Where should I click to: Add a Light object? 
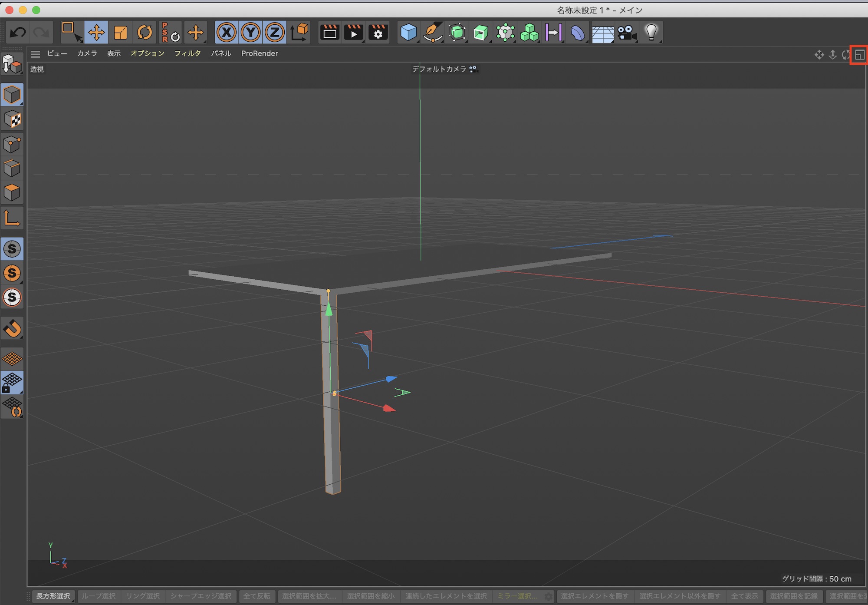651,32
